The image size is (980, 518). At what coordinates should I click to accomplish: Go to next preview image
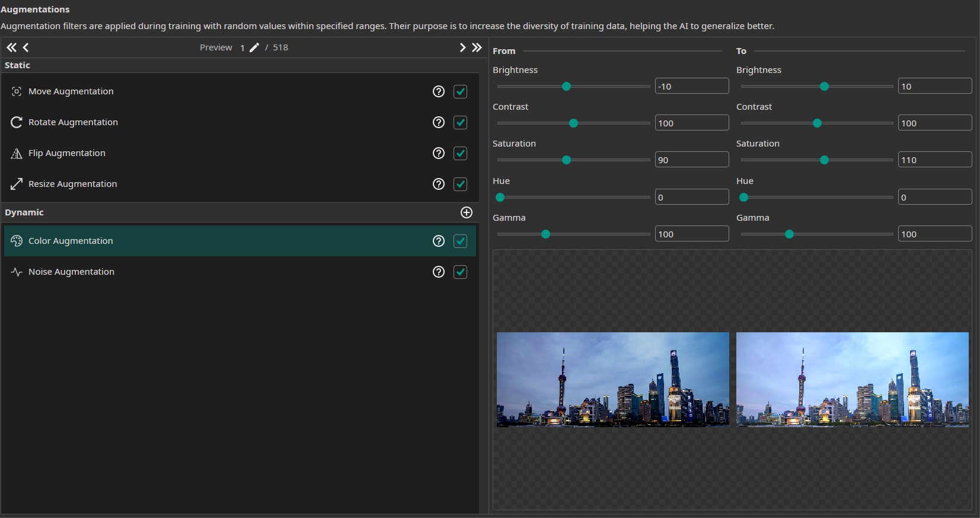coord(462,47)
